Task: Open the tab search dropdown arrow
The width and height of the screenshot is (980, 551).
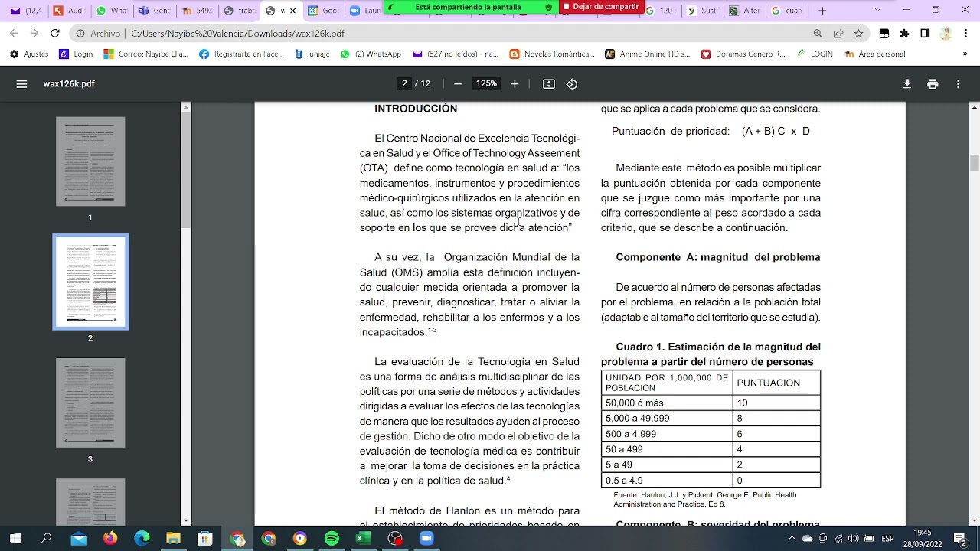Action: point(877,11)
